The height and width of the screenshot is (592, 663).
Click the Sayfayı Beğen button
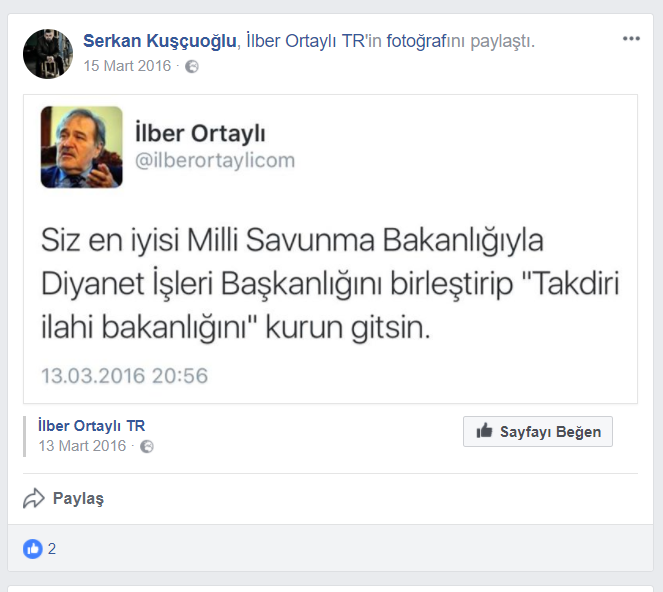tap(537, 431)
